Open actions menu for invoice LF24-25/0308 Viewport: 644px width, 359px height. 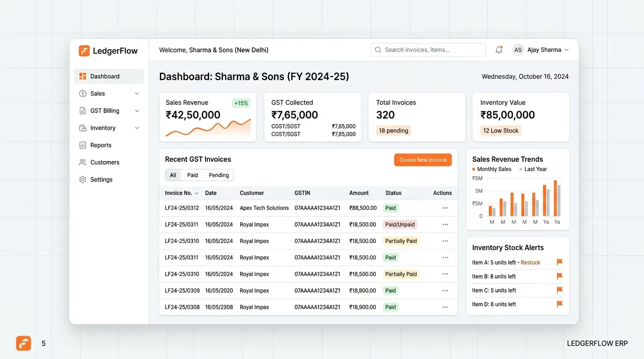445,307
